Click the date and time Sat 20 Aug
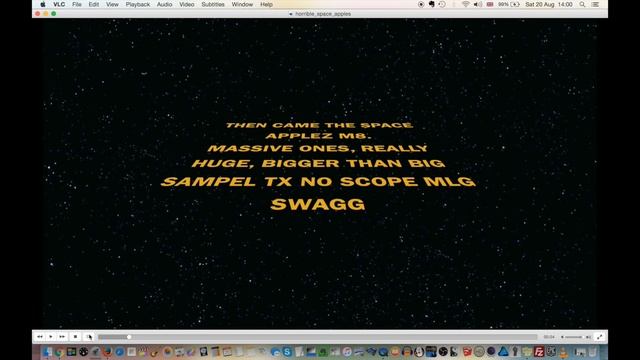The height and width of the screenshot is (360, 640). [x=549, y=4]
